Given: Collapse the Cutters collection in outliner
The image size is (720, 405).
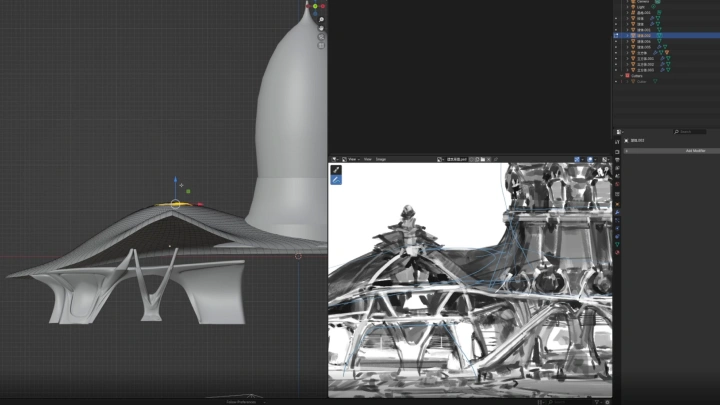Looking at the screenshot, I should pyautogui.click(x=621, y=76).
